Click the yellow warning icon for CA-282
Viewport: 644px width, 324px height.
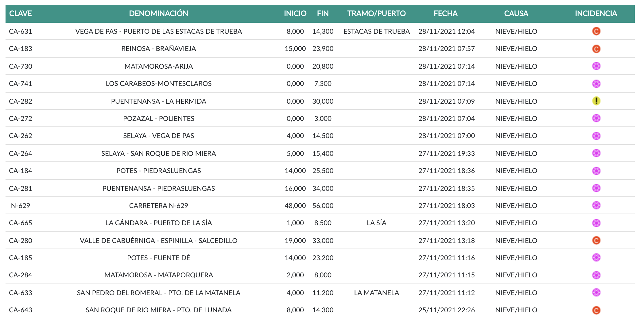coord(596,101)
